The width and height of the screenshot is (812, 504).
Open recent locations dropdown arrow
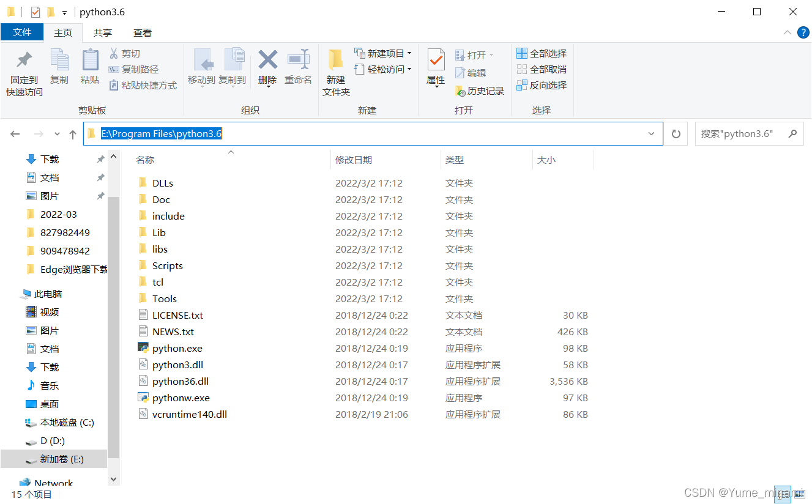click(57, 134)
